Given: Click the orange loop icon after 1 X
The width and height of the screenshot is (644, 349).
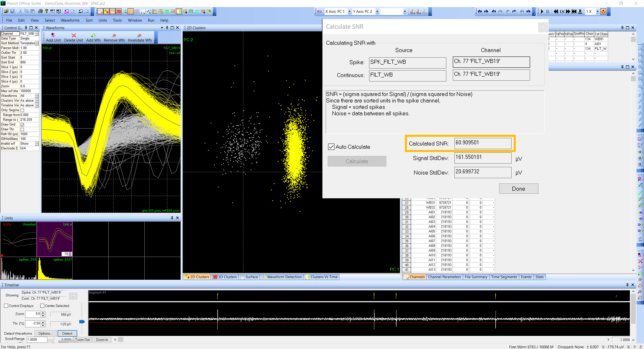Looking at the screenshot, I should 603,12.
